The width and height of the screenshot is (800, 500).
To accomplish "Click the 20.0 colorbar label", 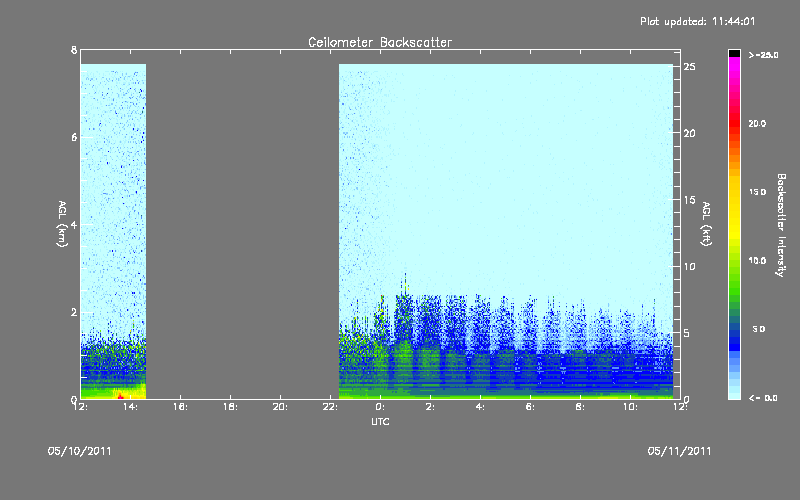I will pos(757,123).
